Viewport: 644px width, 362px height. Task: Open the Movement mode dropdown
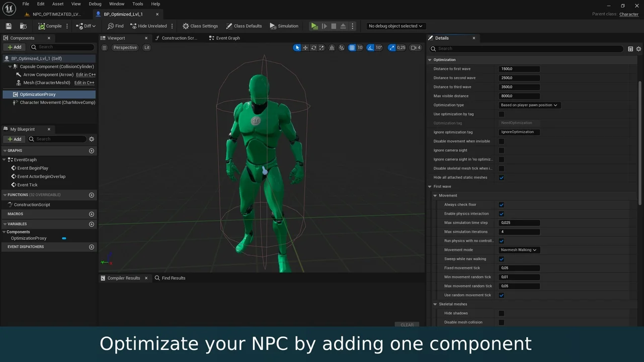coord(518,250)
